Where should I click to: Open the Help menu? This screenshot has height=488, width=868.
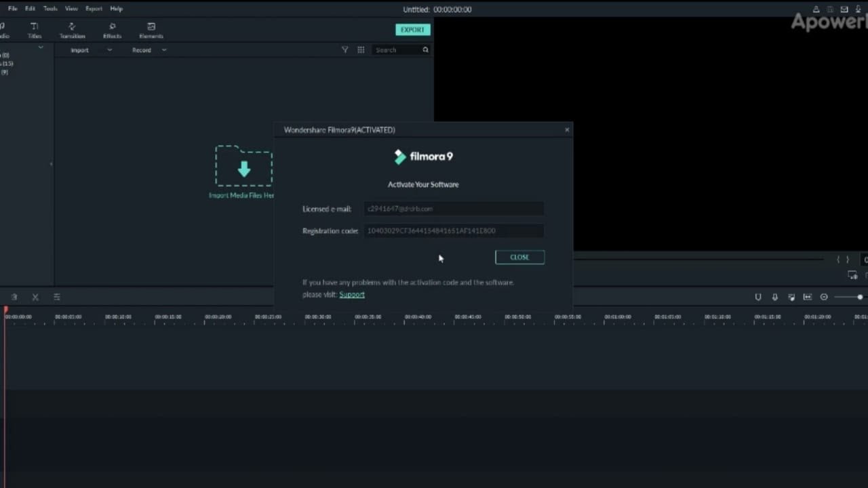(117, 9)
